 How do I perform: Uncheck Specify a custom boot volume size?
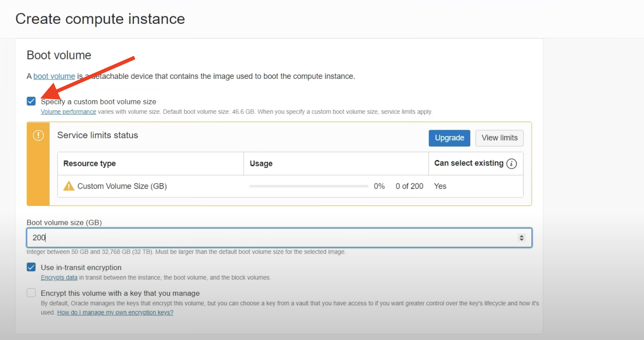click(x=31, y=101)
